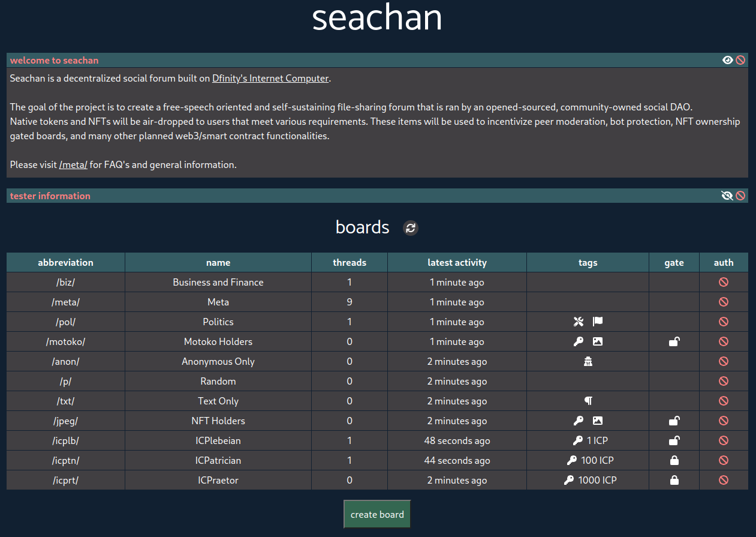
Task: Click the image tag icon in NFT Holders row
Action: click(x=598, y=421)
